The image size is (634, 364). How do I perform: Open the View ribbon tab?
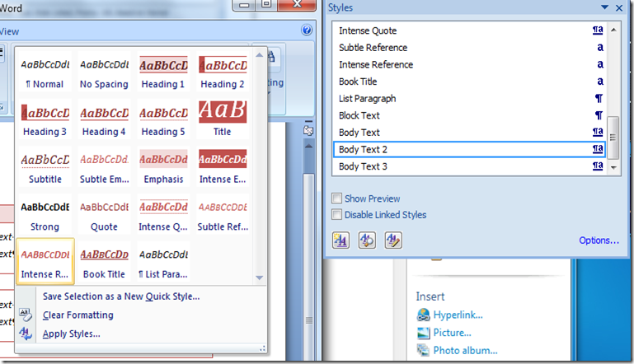click(x=9, y=31)
